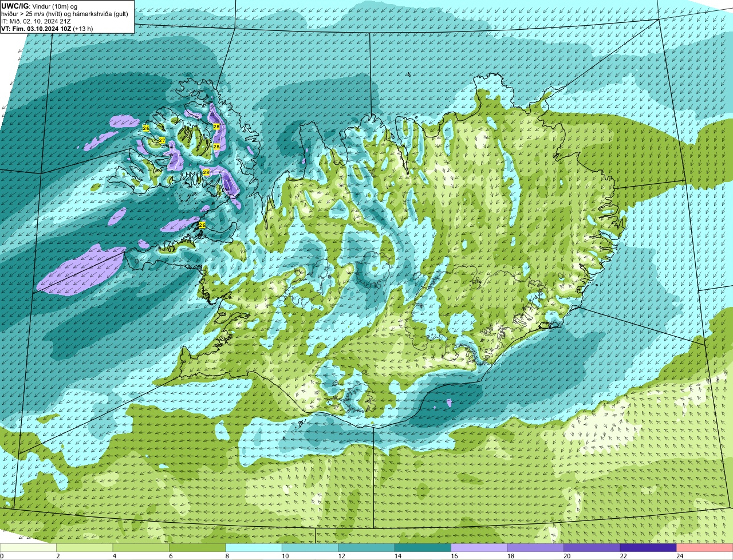
Task: Click the 'VT: Fim. 03.10.2024 10Z' line
Action: [x=36, y=29]
